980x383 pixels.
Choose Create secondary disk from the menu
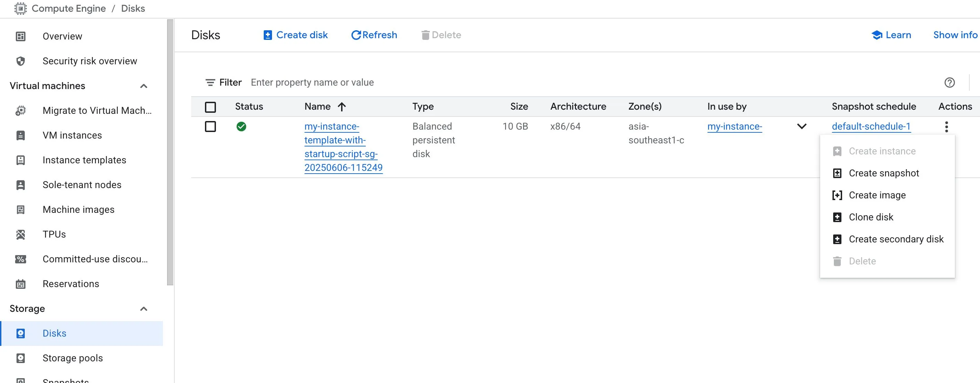pos(887,239)
